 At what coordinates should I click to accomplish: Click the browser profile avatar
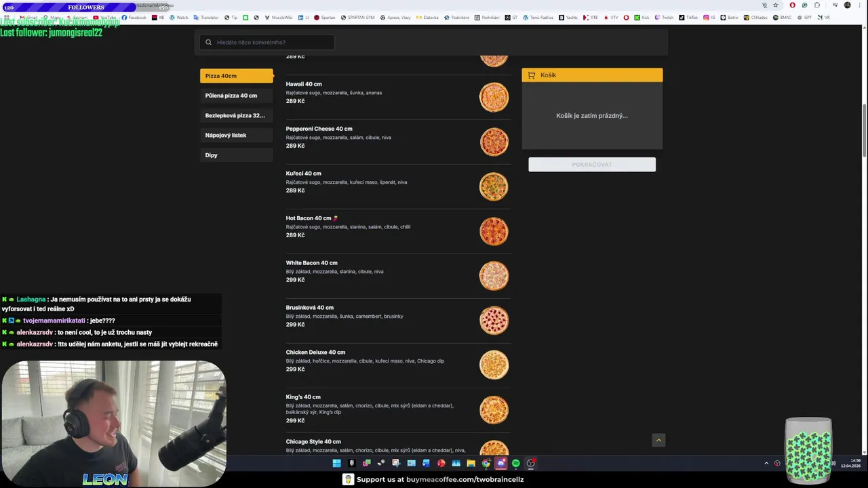tap(847, 5)
